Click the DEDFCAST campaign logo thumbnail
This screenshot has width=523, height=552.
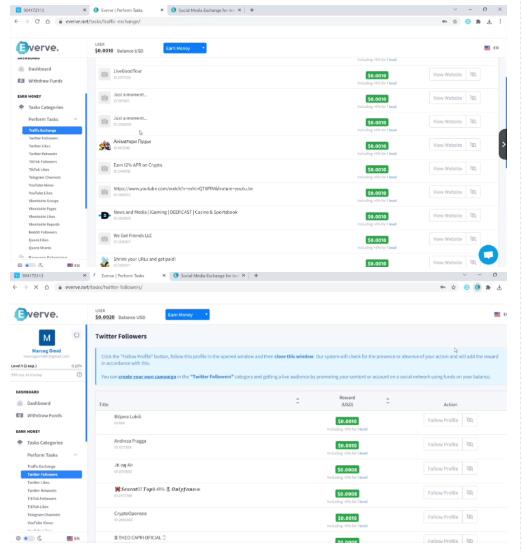click(x=105, y=215)
